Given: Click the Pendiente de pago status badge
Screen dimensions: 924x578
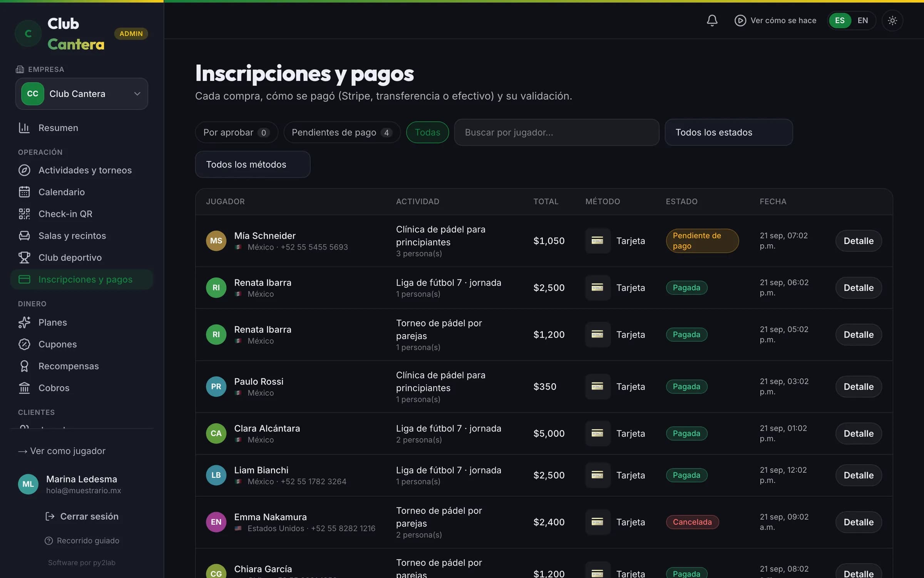Looking at the screenshot, I should click(x=702, y=241).
